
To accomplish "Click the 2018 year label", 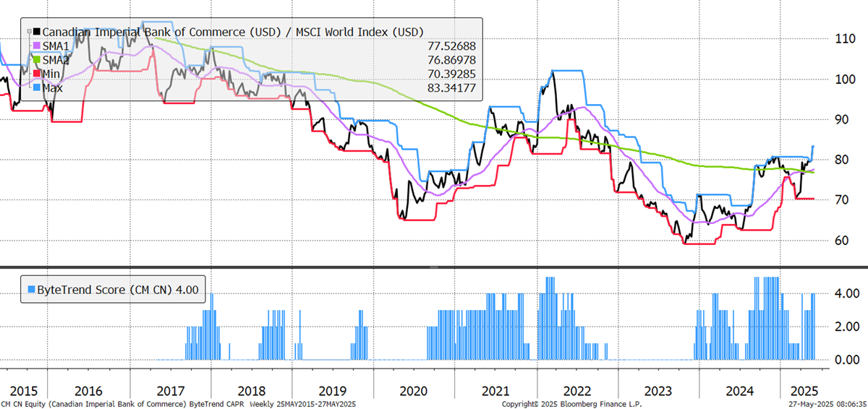I will [251, 390].
